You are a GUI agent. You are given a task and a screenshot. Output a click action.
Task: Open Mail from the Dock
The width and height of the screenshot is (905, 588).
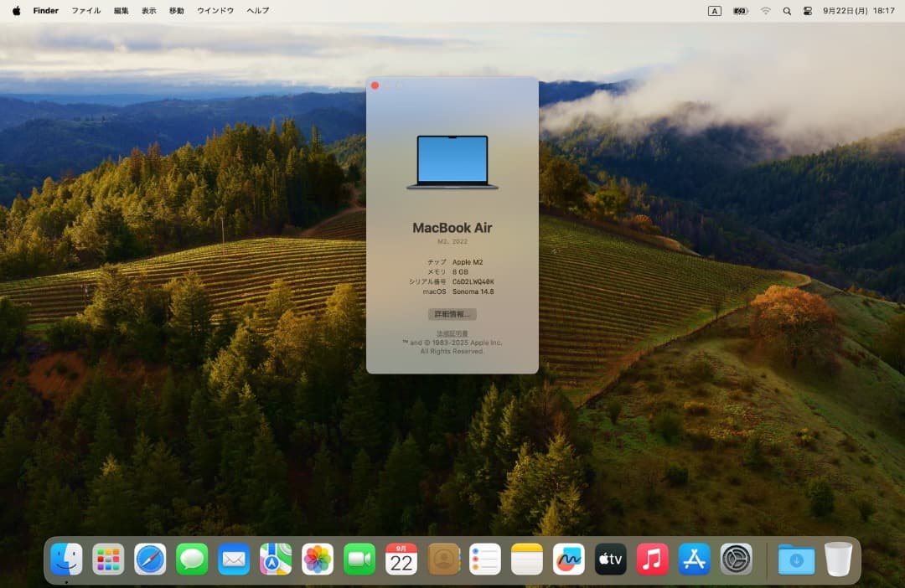pyautogui.click(x=234, y=558)
